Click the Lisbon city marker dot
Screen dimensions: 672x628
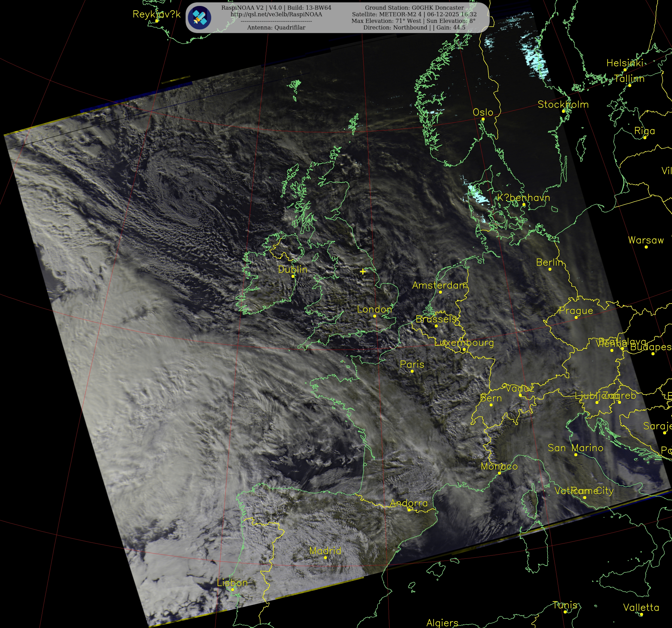pyautogui.click(x=233, y=589)
